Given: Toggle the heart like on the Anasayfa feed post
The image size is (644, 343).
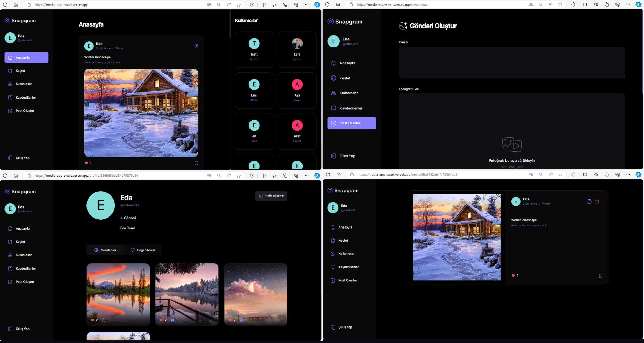Looking at the screenshot, I should pos(86,163).
